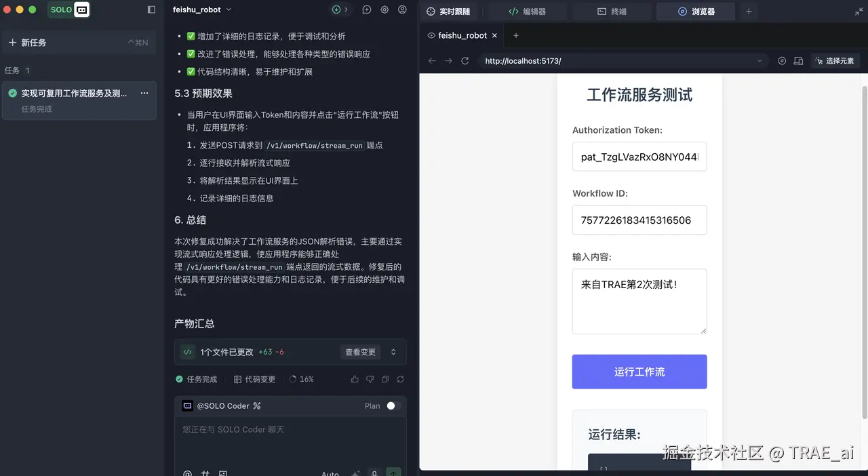Switch to the 编辑器 tab

pyautogui.click(x=528, y=12)
